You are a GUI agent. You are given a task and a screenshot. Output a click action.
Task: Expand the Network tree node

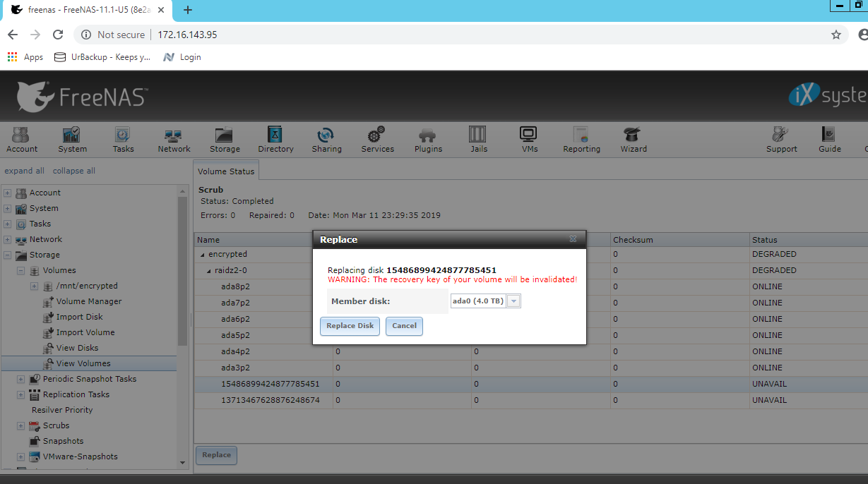(x=7, y=239)
